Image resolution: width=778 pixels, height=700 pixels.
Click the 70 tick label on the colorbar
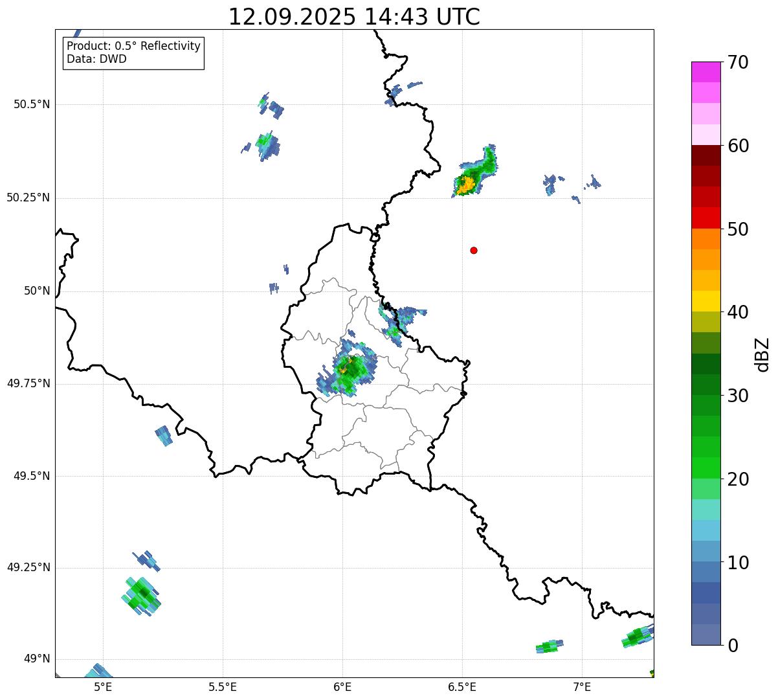[x=738, y=62]
